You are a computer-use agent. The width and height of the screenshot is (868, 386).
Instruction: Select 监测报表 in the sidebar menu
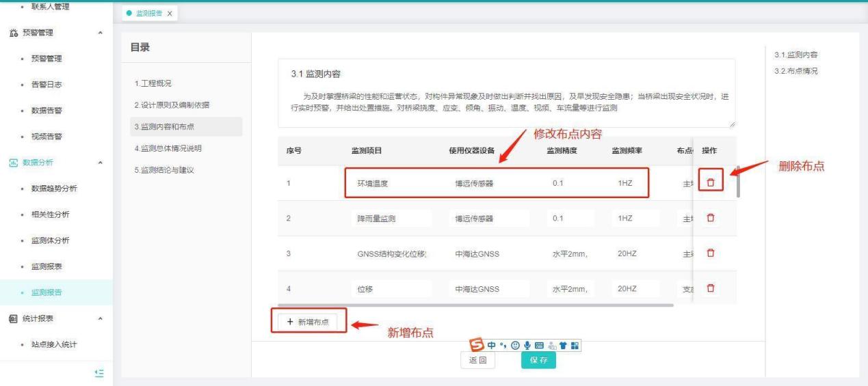coord(48,266)
